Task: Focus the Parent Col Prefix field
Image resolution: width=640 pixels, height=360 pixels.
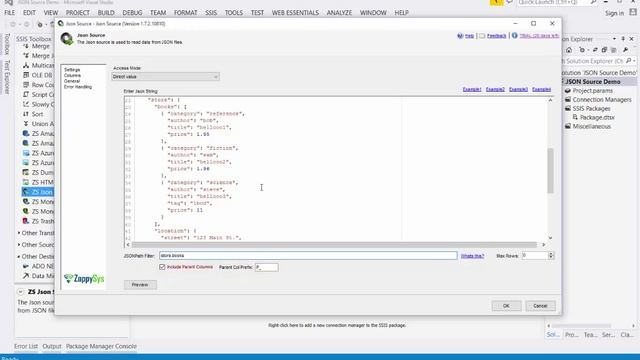Action: tap(267, 267)
